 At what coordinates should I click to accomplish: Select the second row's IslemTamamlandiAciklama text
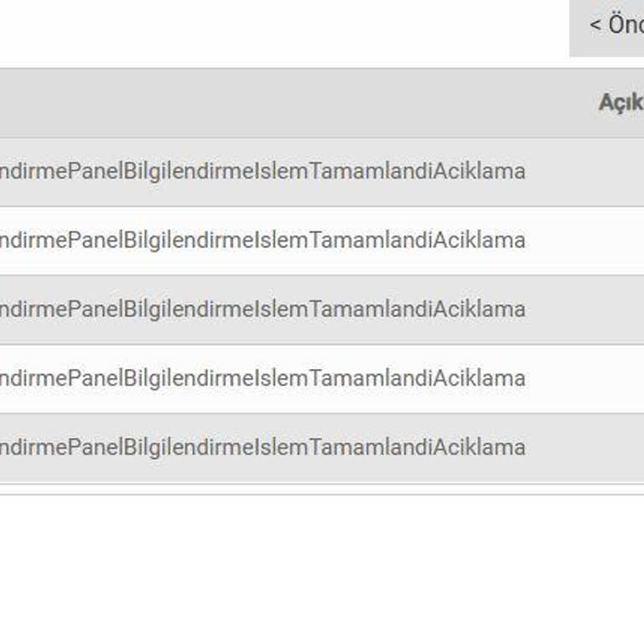262,240
